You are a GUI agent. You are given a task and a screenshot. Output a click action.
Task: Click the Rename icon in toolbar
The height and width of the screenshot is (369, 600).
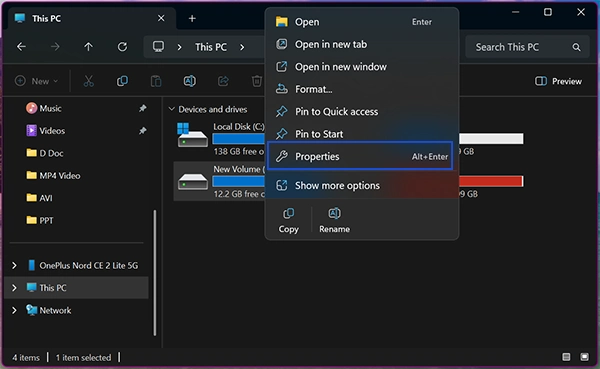click(189, 81)
